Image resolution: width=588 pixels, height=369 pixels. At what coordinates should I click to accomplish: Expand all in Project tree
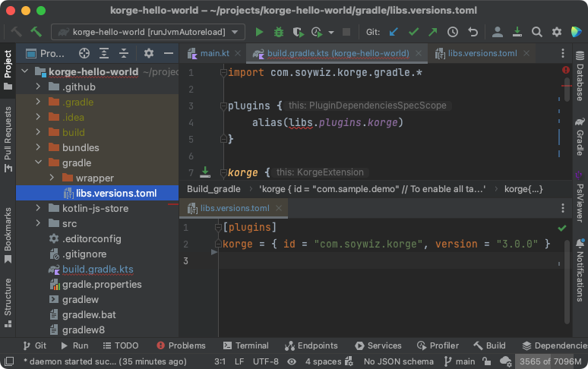click(104, 54)
